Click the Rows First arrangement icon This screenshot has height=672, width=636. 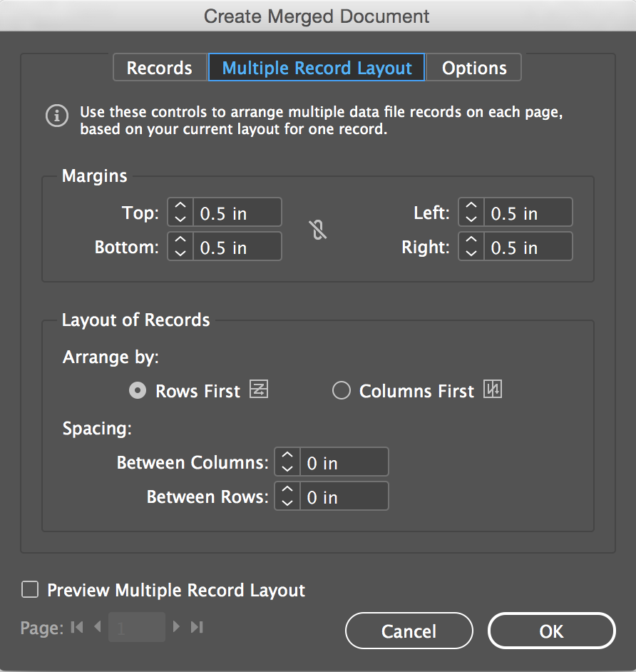259,390
